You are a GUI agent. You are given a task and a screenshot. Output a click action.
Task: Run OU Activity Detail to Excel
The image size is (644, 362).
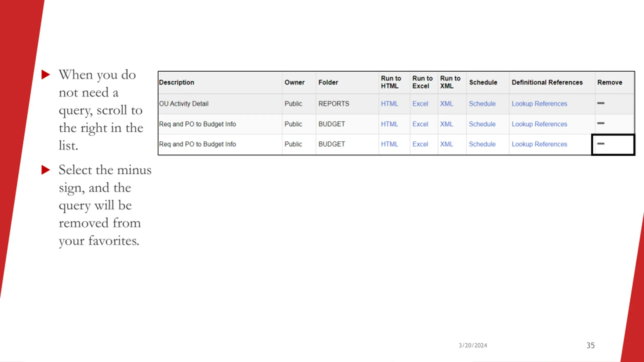(x=420, y=104)
